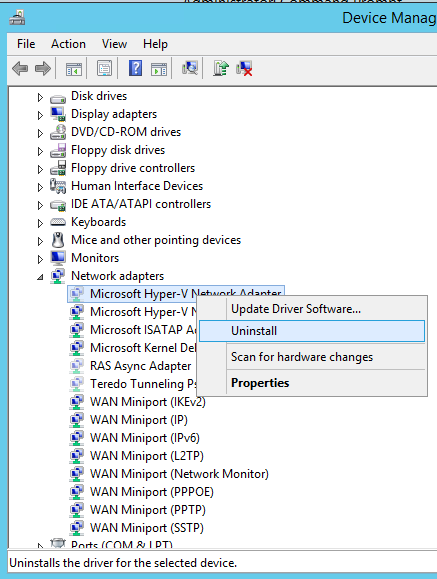Open Properties from the context menu

coord(312,383)
